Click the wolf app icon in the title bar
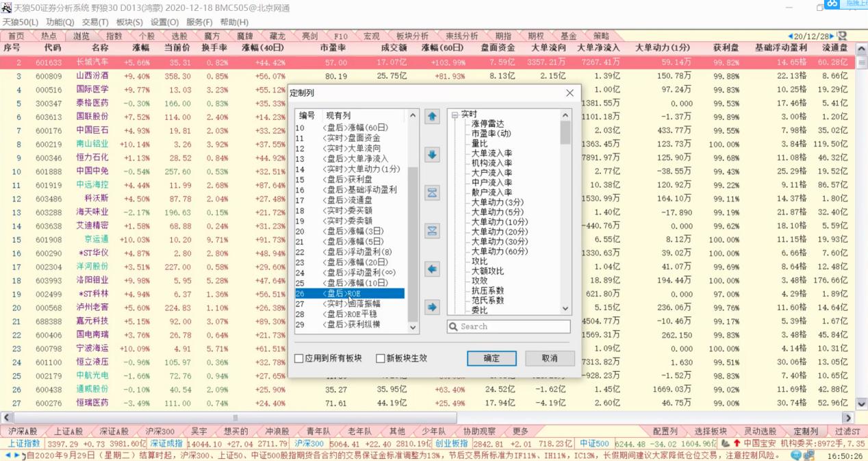The height and width of the screenshot is (461, 868). point(5,5)
